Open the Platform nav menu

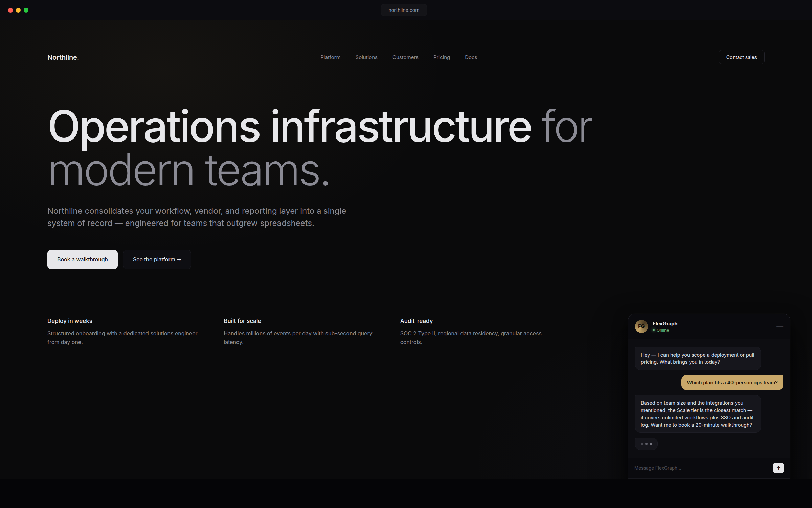330,57
